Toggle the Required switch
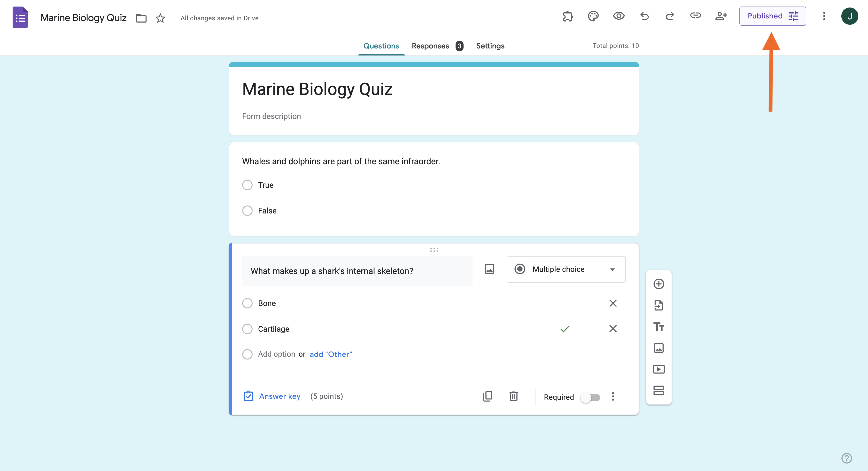This screenshot has width=868, height=471. click(590, 397)
